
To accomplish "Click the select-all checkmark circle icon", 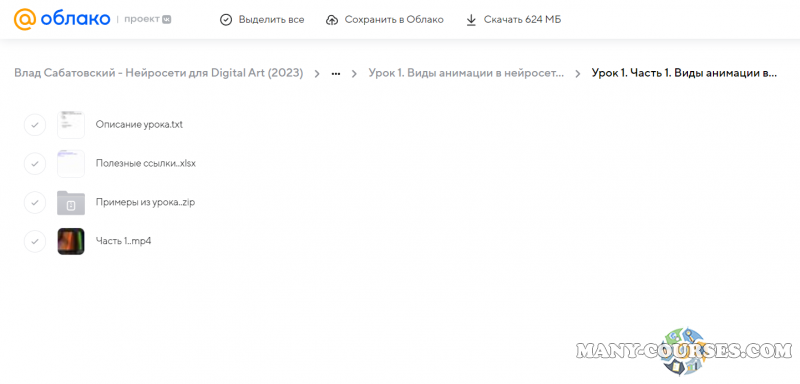I will point(226,20).
